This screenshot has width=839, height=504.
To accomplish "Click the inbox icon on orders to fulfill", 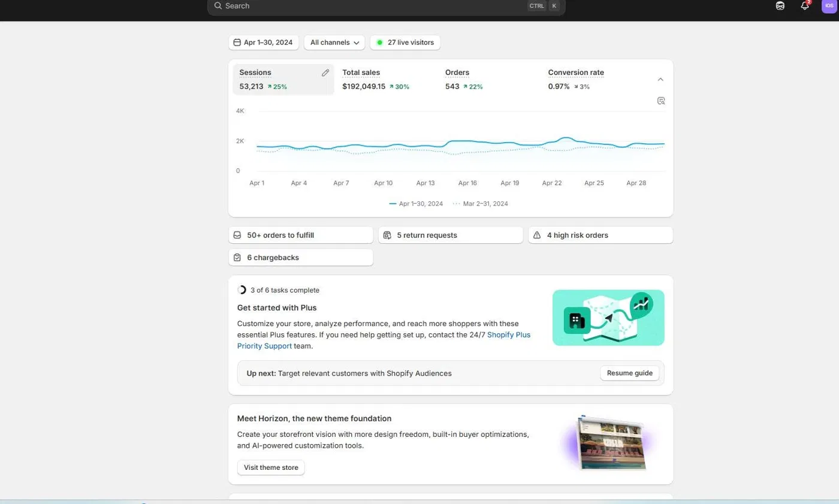I will (237, 235).
